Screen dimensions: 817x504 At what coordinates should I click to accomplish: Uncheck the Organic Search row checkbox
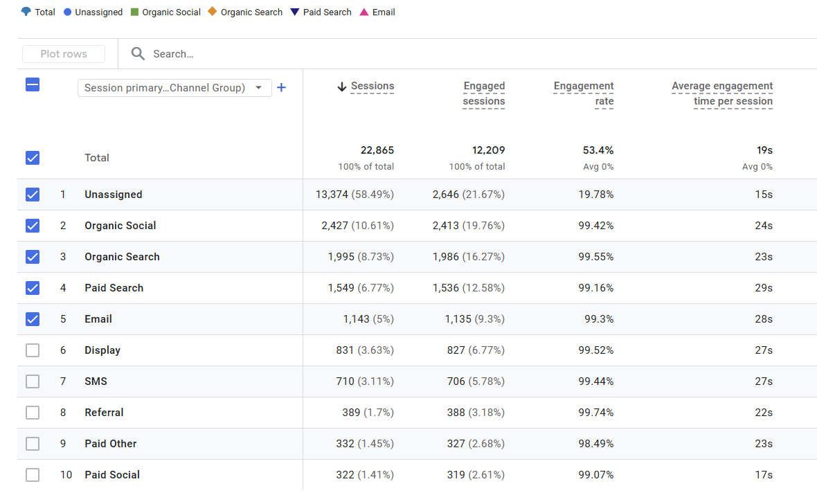(33, 257)
